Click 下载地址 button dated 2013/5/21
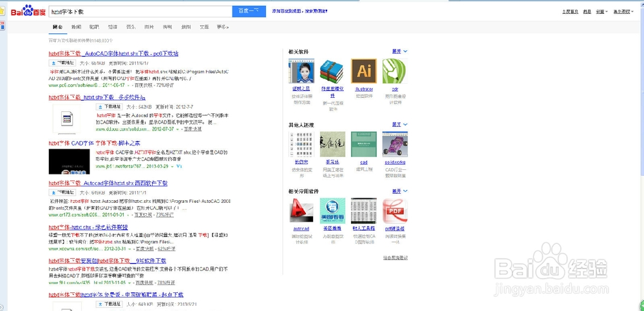The height and width of the screenshot is (311, 644). pos(109,305)
